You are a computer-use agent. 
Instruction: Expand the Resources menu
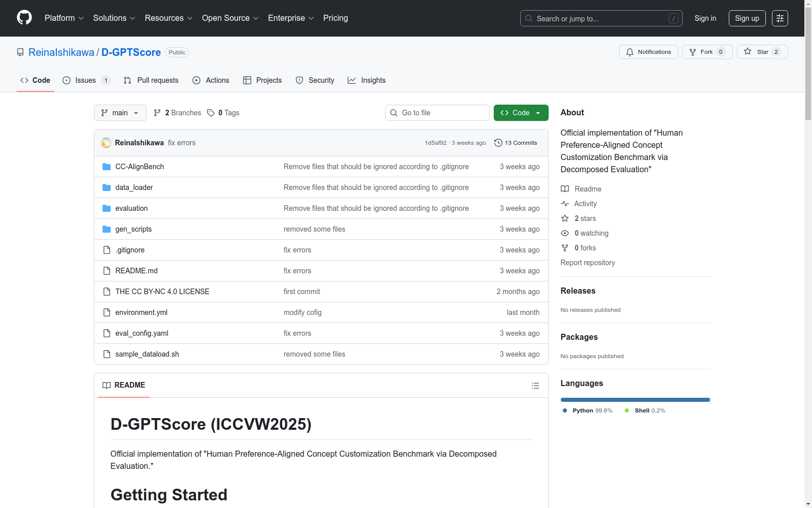tap(169, 18)
